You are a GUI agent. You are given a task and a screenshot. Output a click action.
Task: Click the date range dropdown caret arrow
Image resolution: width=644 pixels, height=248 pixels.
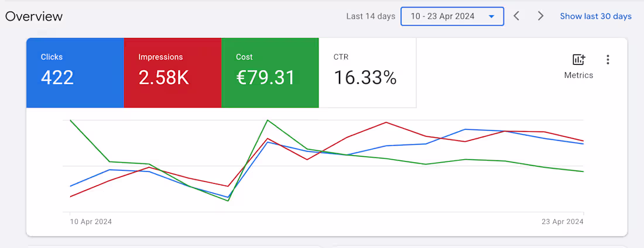click(x=491, y=16)
